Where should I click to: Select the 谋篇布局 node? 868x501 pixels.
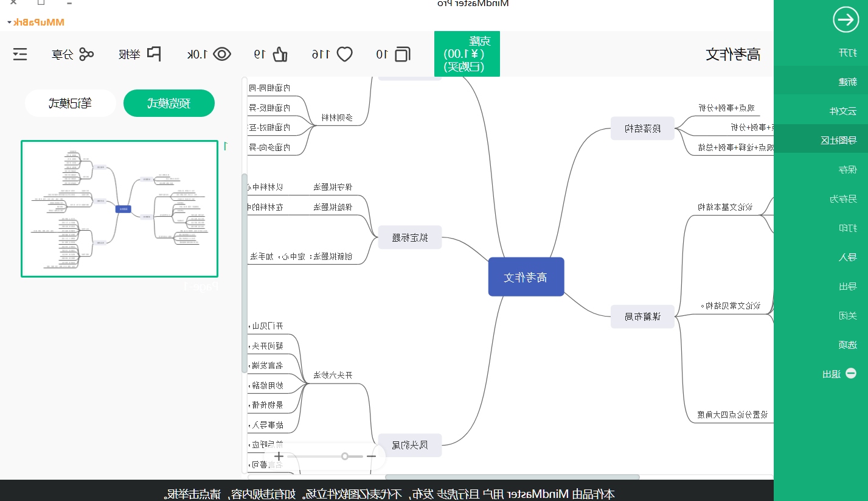point(642,317)
